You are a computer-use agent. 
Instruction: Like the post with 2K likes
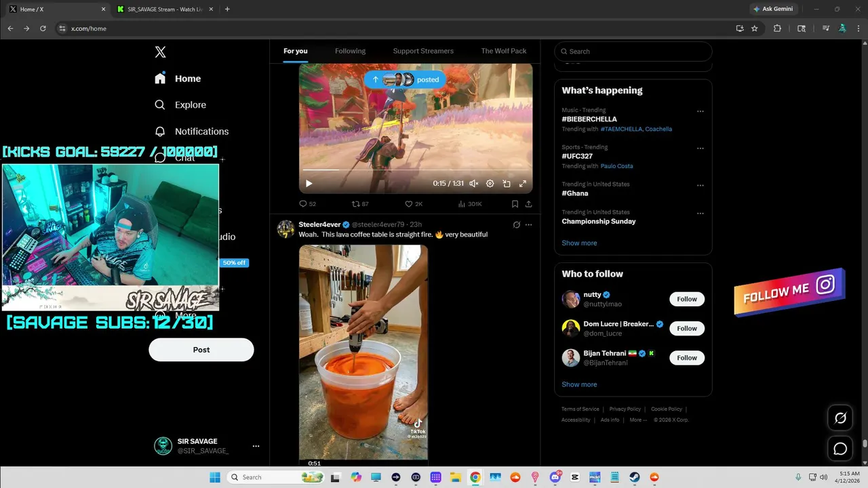click(414, 204)
